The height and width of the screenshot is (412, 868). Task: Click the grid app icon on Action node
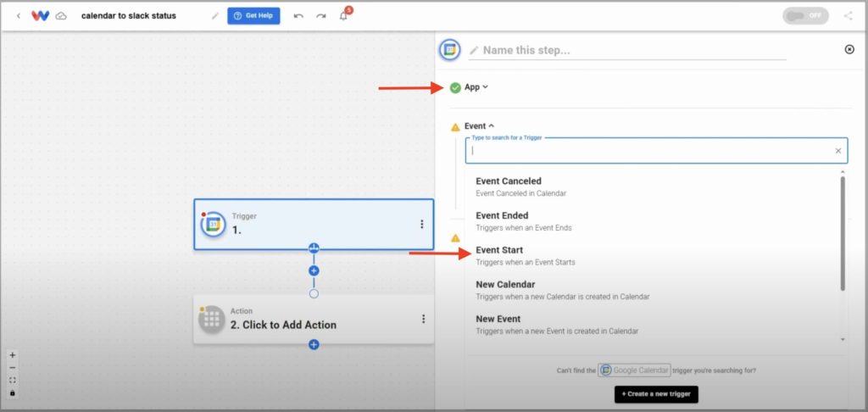(x=211, y=320)
